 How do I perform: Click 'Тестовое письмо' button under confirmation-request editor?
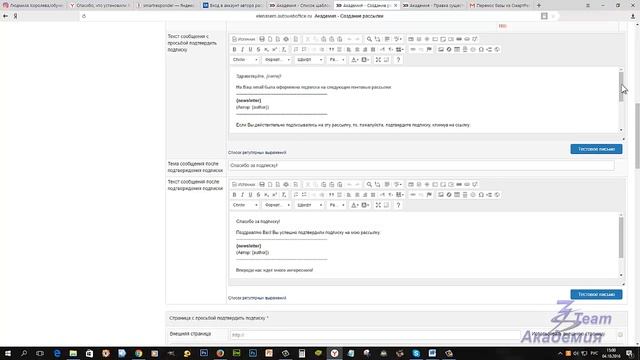(596, 149)
